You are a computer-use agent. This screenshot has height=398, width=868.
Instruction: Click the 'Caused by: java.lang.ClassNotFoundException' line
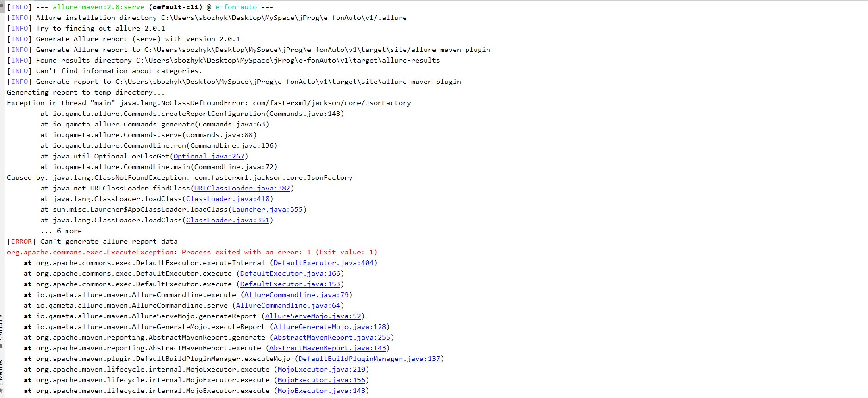180,177
